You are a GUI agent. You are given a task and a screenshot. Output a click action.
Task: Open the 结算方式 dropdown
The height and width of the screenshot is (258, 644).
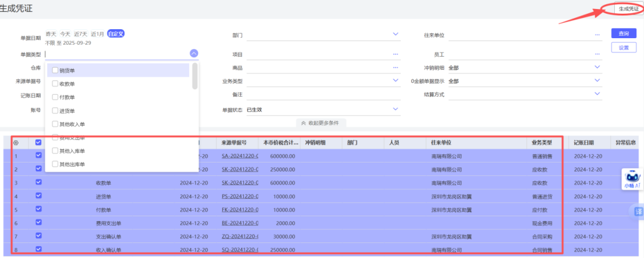tap(597, 94)
